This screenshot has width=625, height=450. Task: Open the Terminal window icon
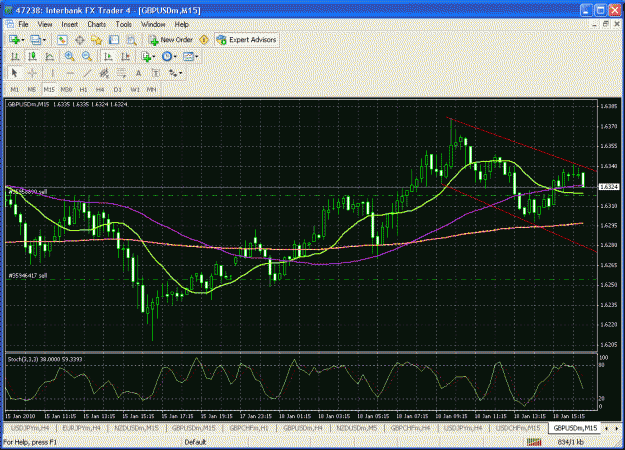[x=114, y=40]
